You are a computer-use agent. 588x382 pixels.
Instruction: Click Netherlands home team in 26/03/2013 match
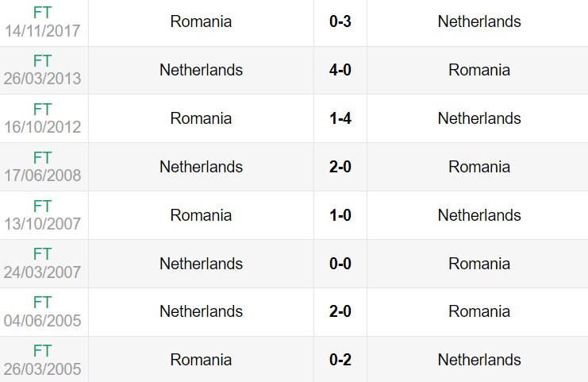[201, 70]
